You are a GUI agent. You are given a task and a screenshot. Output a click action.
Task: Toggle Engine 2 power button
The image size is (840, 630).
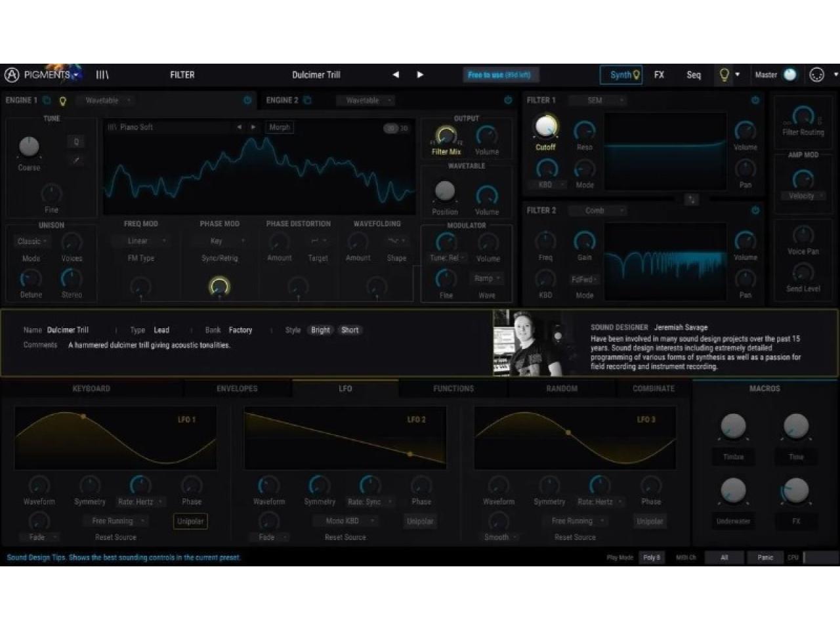click(508, 100)
